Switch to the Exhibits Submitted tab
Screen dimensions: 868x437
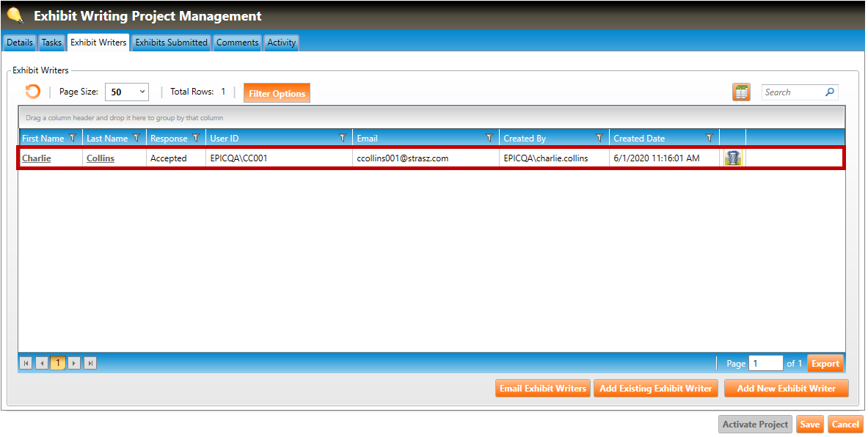tap(171, 43)
